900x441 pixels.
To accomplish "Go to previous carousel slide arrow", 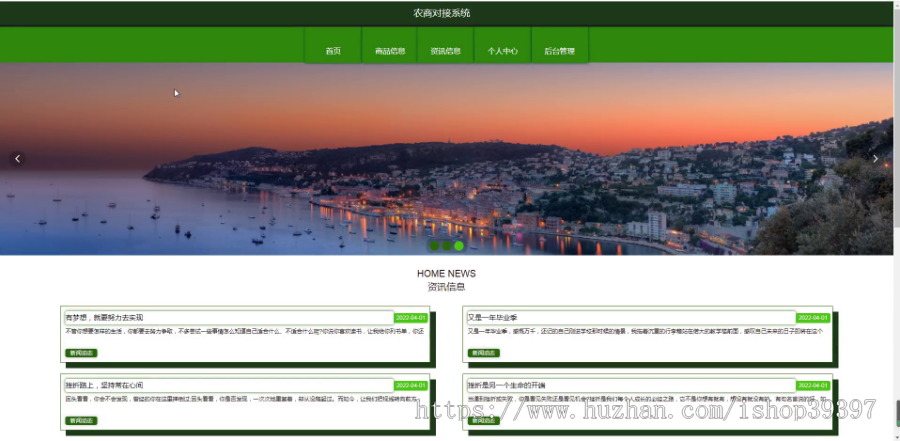I will (x=17, y=159).
